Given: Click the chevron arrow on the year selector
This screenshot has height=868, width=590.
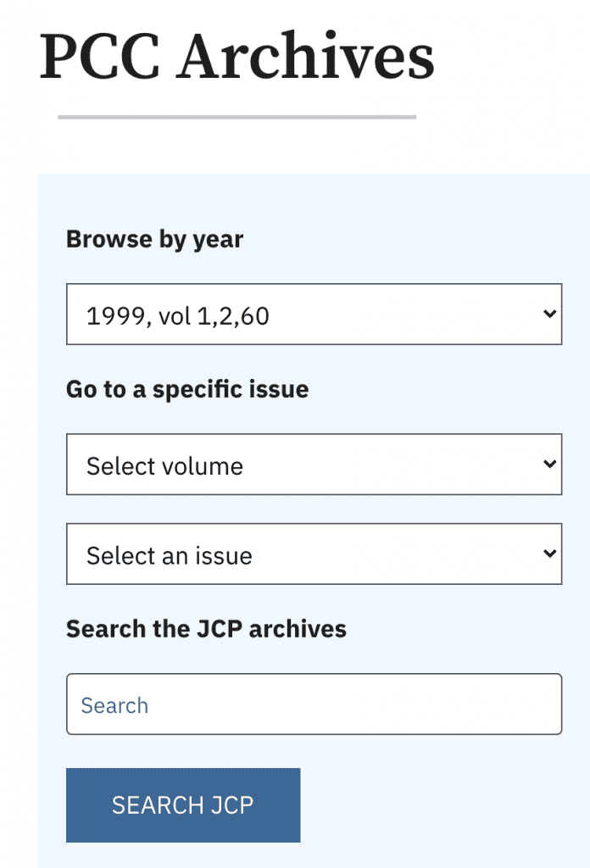Looking at the screenshot, I should 549,314.
